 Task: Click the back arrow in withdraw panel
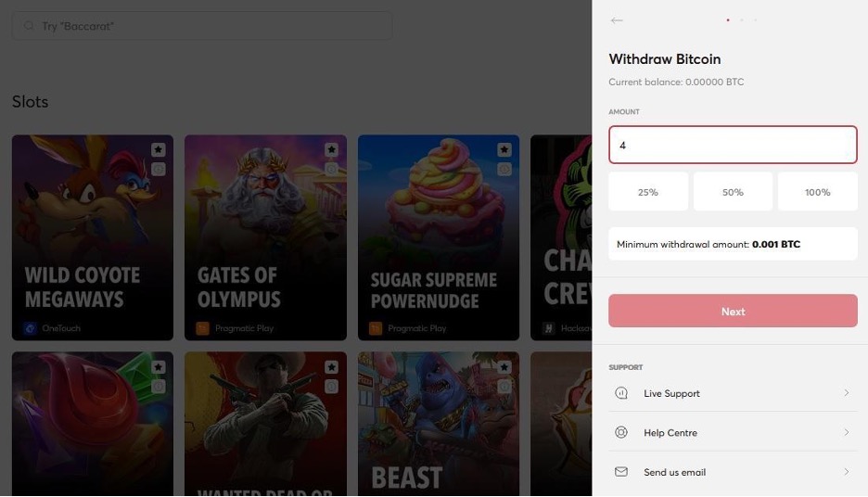pos(616,20)
